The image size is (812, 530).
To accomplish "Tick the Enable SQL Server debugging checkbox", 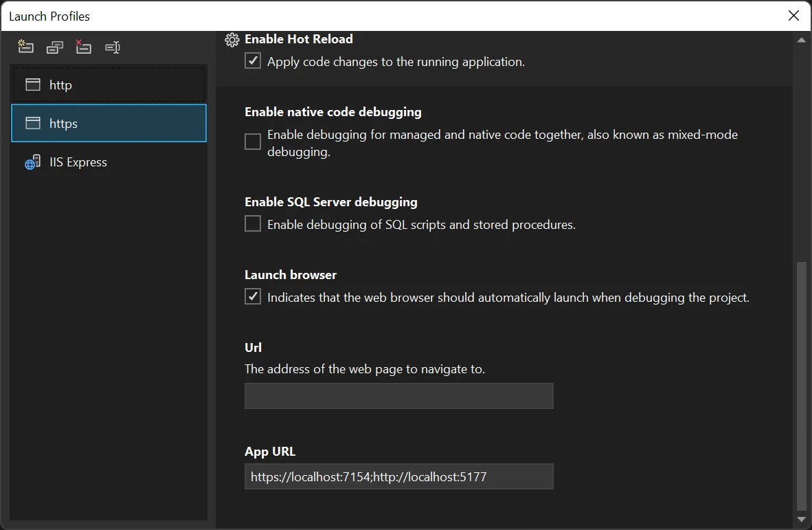I will pos(253,224).
